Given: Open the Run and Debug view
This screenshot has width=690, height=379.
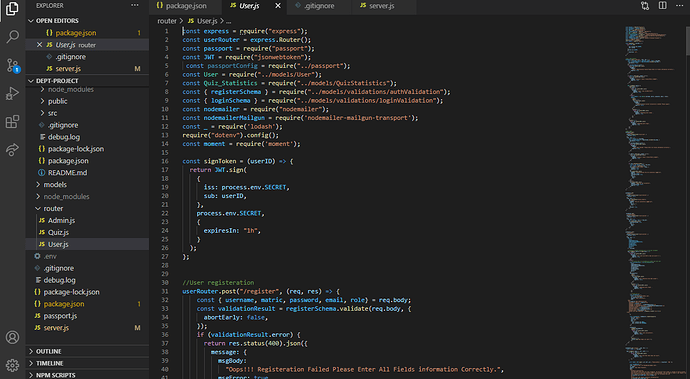Looking at the screenshot, I should (x=12, y=93).
